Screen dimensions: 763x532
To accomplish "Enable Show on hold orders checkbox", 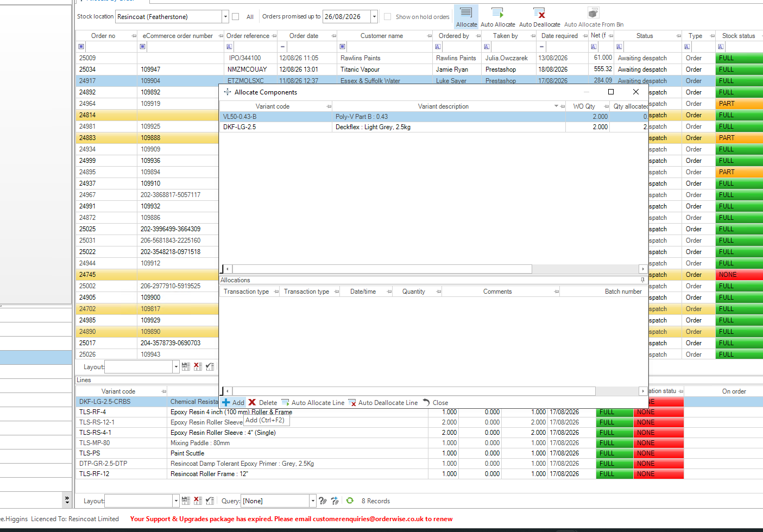I will click(387, 17).
